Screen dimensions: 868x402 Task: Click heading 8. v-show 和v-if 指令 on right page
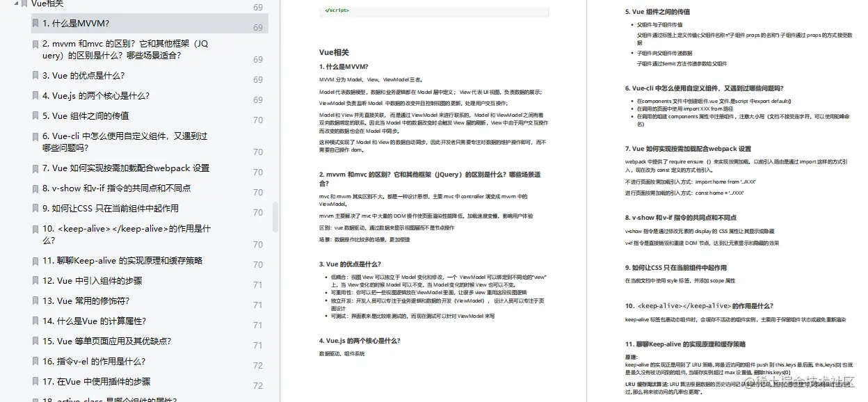click(x=681, y=218)
